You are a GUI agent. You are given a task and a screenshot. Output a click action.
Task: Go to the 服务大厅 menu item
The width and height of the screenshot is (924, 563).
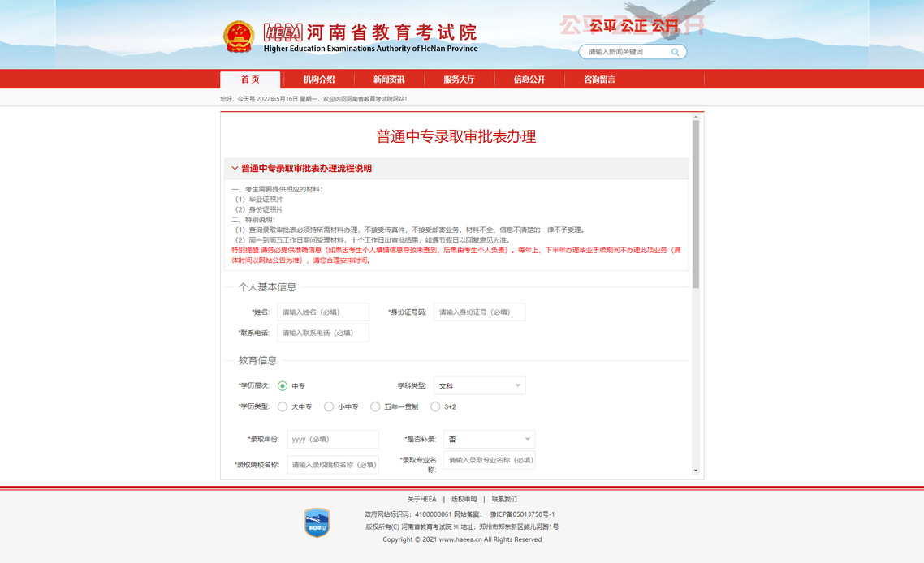pos(459,80)
